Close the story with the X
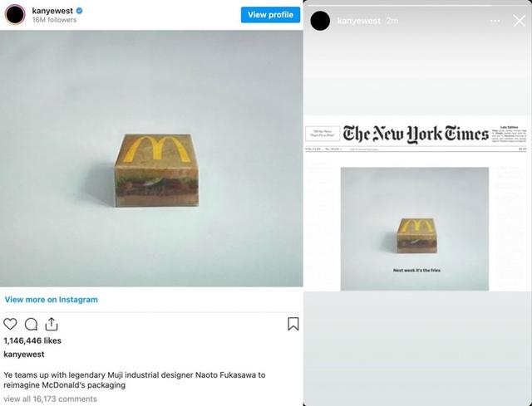The width and height of the screenshot is (532, 406). point(520,21)
